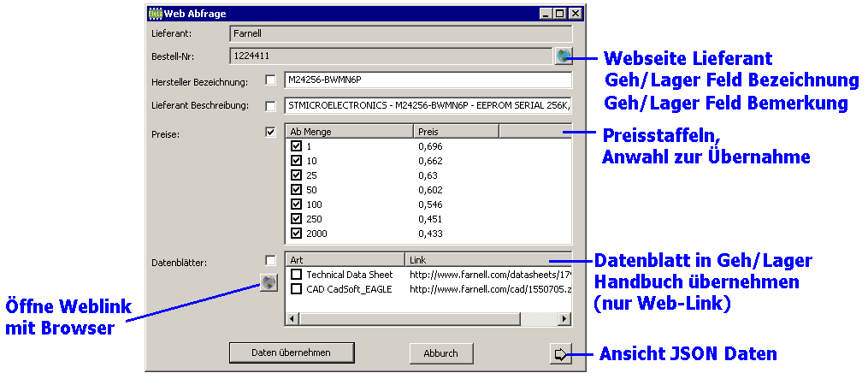The height and width of the screenshot is (379, 868).
Task: Select price value 0,546
Action: click(430, 204)
